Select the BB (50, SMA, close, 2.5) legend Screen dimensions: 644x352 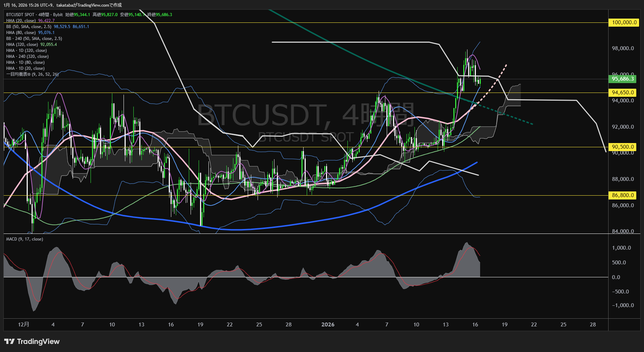[x=28, y=27]
